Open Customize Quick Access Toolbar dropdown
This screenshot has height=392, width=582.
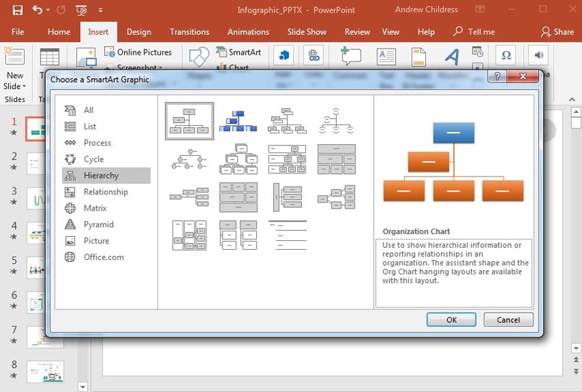pos(101,10)
